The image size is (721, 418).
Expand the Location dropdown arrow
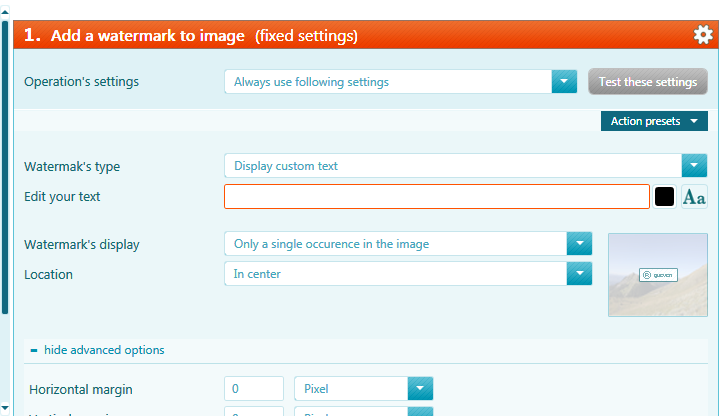point(579,274)
